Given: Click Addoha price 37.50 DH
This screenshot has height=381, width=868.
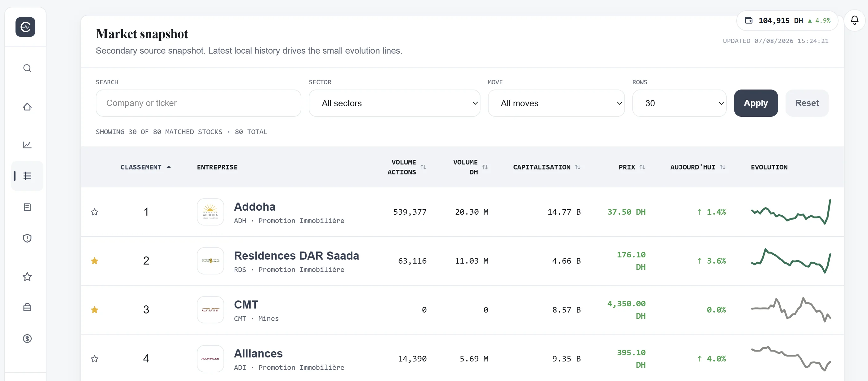Looking at the screenshot, I should point(627,212).
